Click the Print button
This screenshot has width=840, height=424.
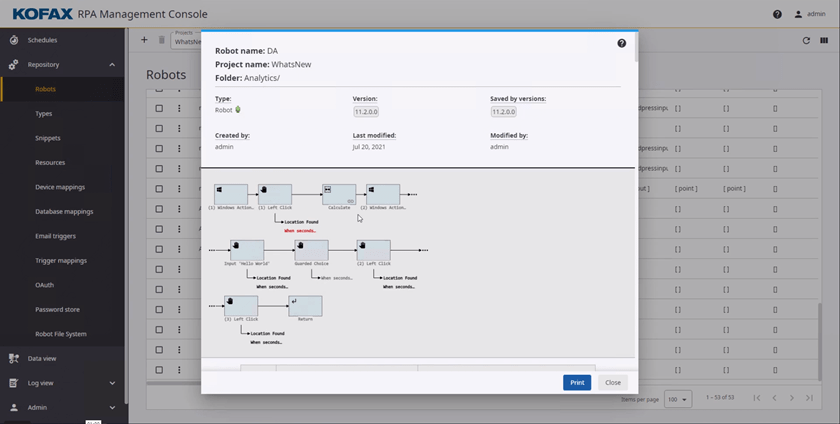click(577, 382)
